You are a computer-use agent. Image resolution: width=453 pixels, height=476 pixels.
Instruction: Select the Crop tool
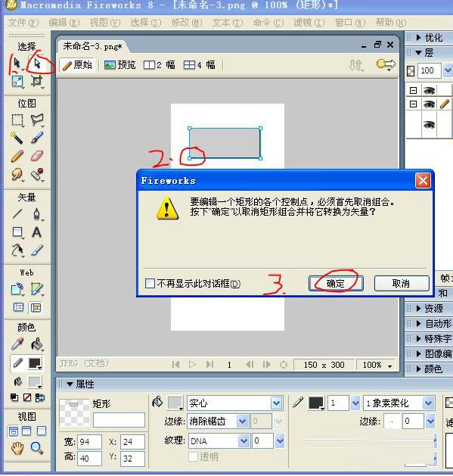tap(37, 82)
